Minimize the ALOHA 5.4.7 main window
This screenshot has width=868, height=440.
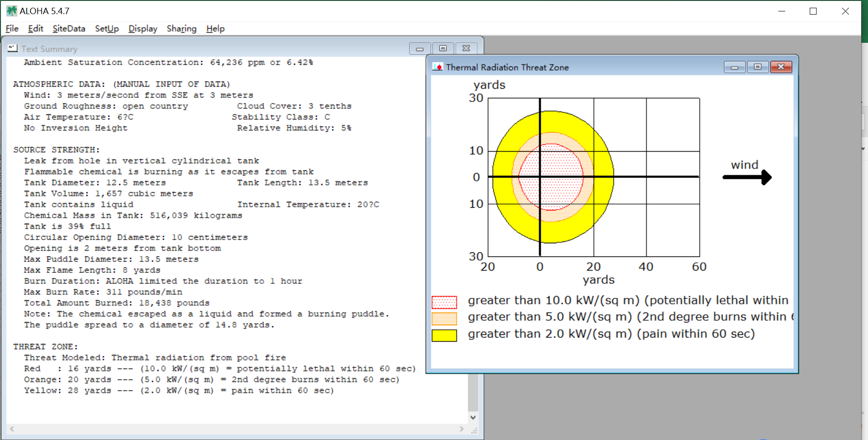782,11
